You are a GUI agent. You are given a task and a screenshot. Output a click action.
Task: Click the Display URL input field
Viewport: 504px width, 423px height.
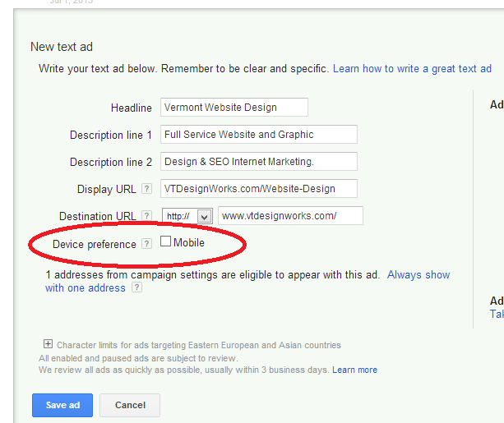[259, 189]
